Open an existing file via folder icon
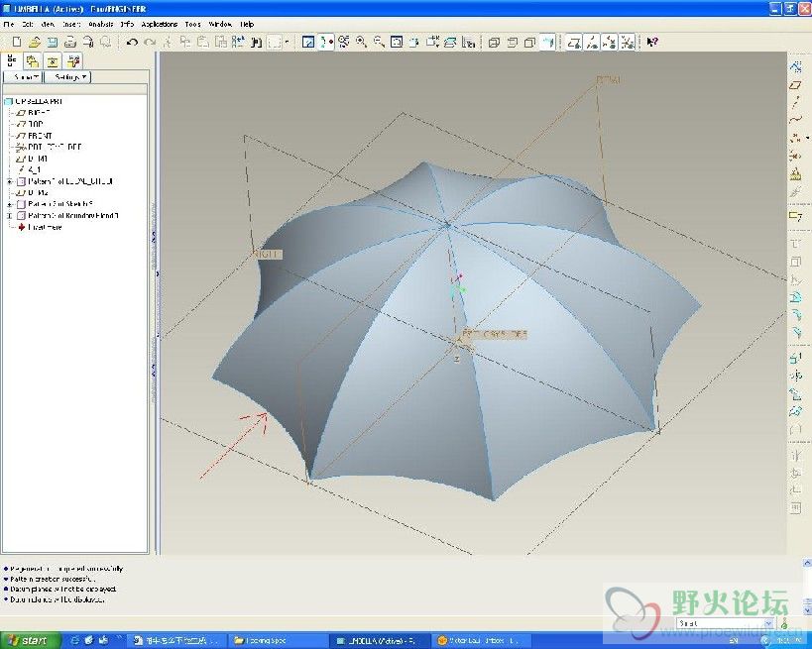The height and width of the screenshot is (649, 812). [34, 42]
